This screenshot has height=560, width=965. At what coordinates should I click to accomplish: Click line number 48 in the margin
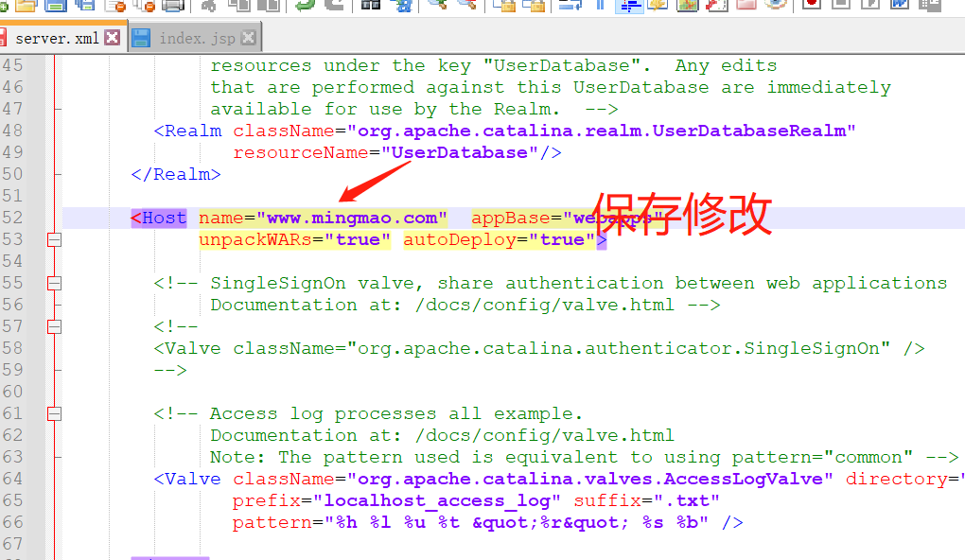click(x=12, y=131)
